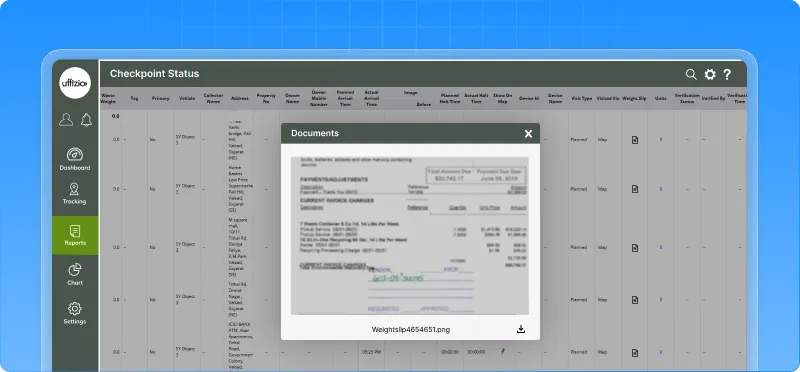Open weight slip icon for Vanki bridge row
Image resolution: width=800 pixels, height=372 pixels.
tap(635, 140)
